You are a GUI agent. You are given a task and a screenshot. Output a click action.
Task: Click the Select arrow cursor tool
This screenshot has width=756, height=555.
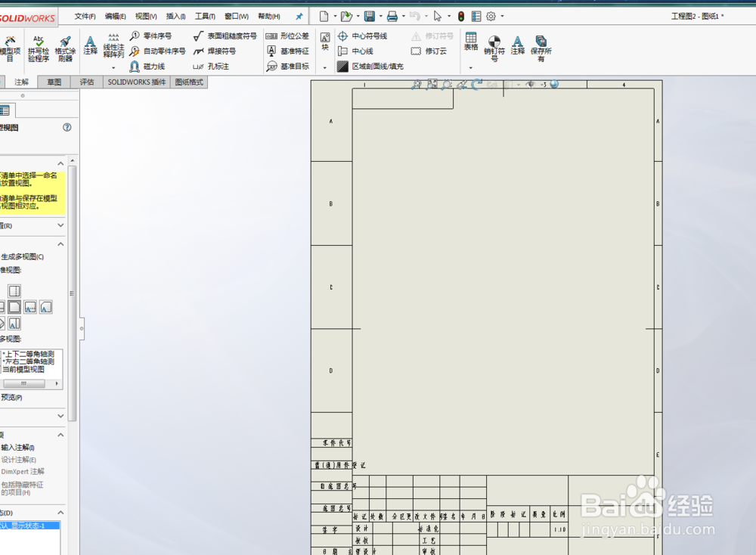pyautogui.click(x=437, y=17)
